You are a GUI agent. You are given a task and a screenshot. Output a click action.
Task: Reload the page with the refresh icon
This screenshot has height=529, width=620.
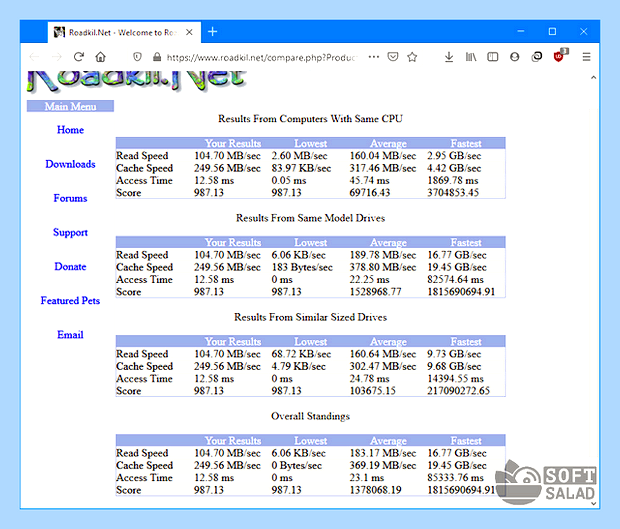(79, 57)
